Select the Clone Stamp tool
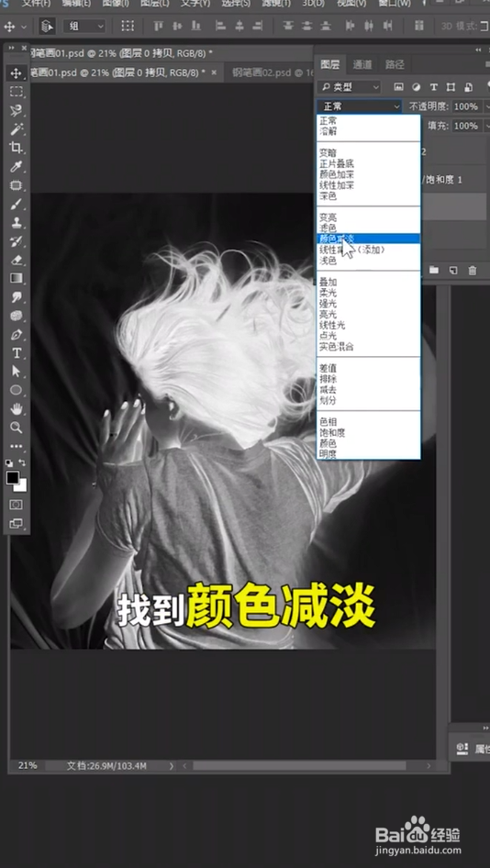The width and height of the screenshot is (490, 868). pyautogui.click(x=16, y=223)
